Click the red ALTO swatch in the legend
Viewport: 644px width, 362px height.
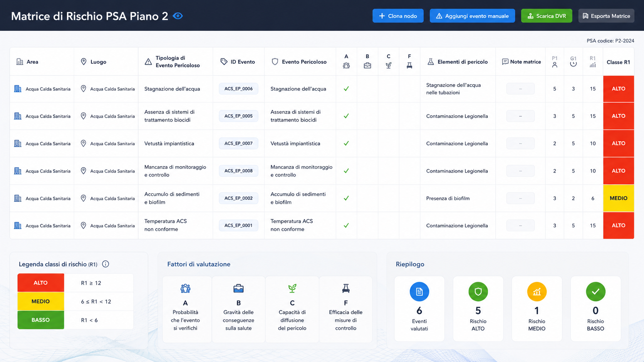[x=40, y=283]
